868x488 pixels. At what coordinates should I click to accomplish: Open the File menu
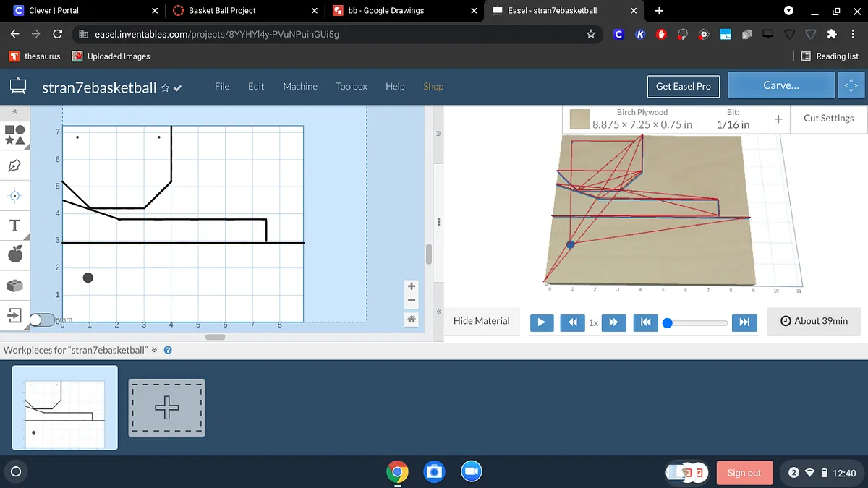(x=222, y=86)
